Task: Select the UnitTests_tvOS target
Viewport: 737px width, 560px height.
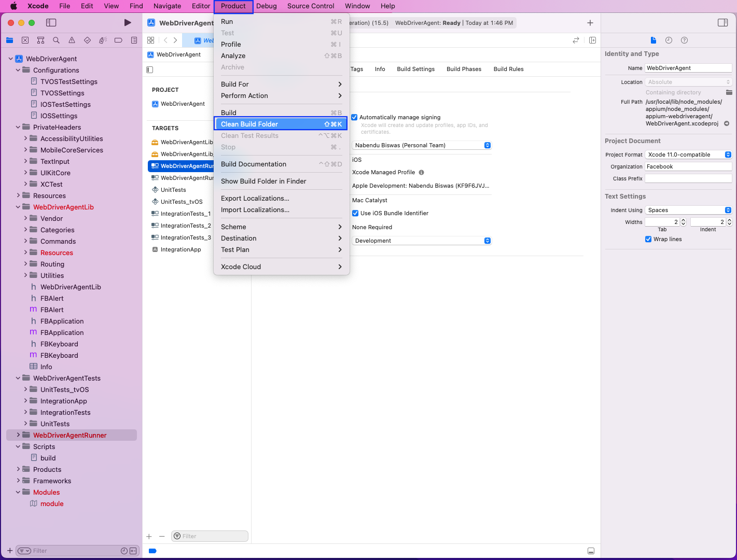Action: click(182, 202)
